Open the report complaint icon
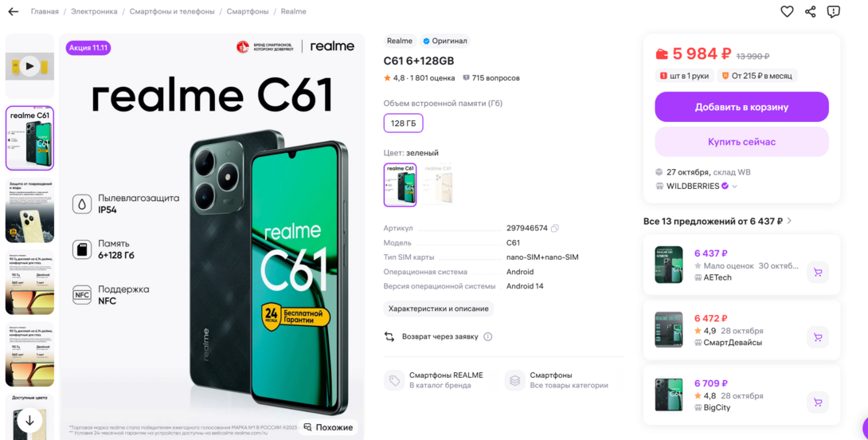 [833, 12]
